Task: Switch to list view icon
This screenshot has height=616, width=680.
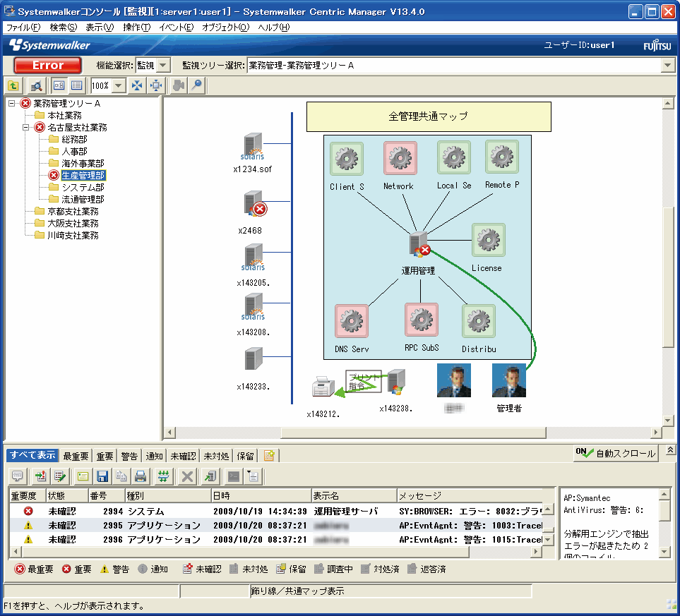Action: (x=77, y=85)
